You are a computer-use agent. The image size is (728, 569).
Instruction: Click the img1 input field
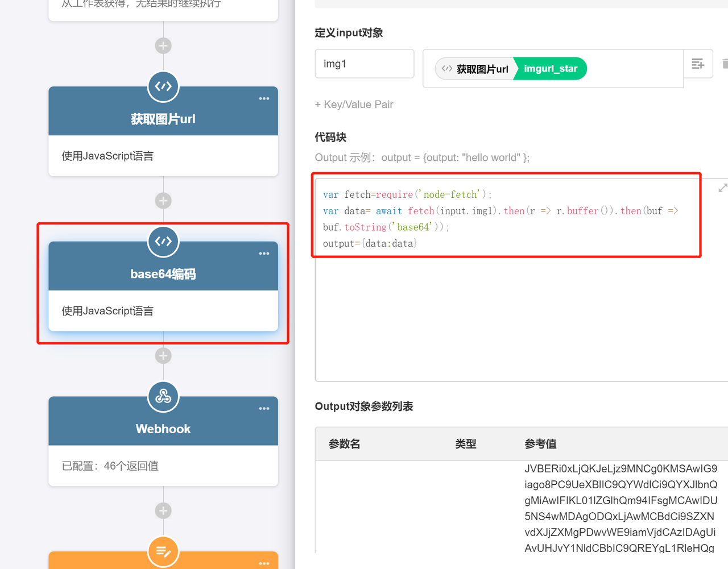pyautogui.click(x=364, y=63)
